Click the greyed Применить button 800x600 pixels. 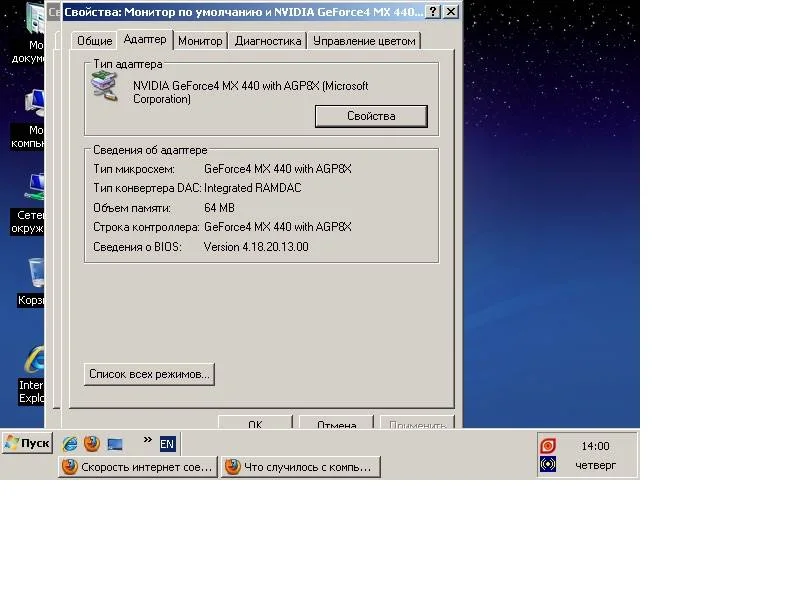[x=417, y=422]
